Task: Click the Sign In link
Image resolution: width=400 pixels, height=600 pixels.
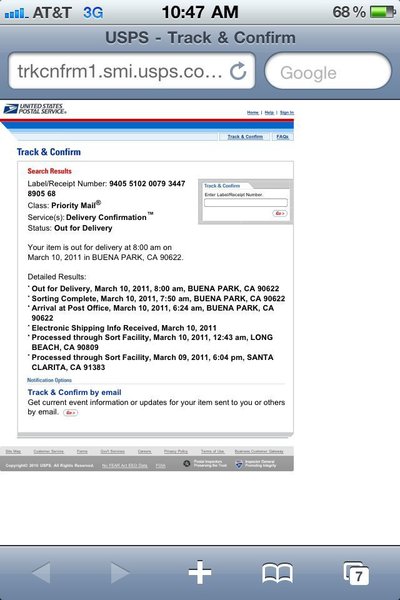Action: pos(287,112)
